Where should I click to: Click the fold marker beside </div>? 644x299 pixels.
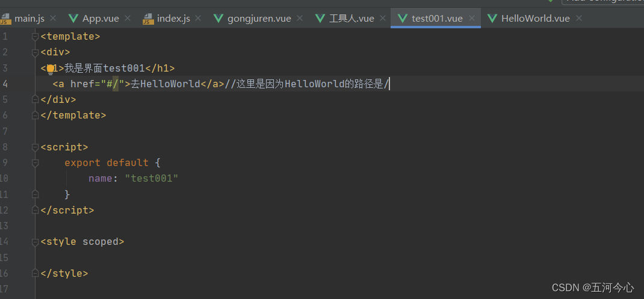(36, 100)
